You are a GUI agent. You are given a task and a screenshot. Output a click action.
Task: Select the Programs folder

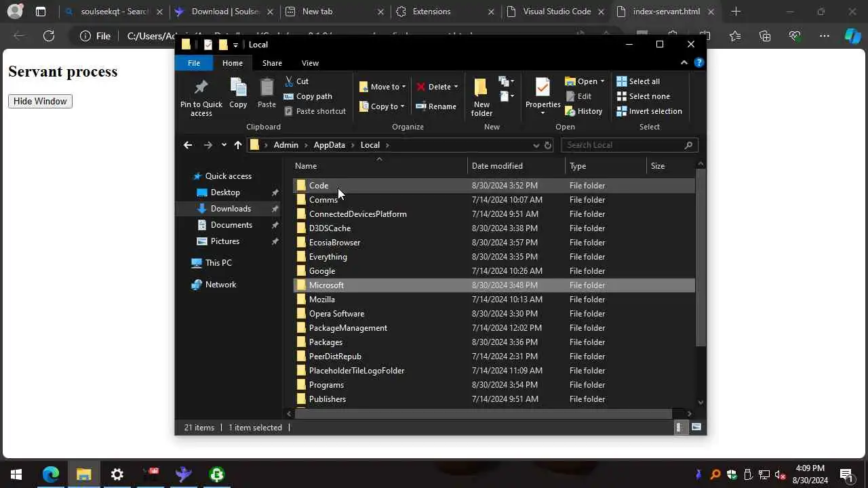[x=494, y=385]
